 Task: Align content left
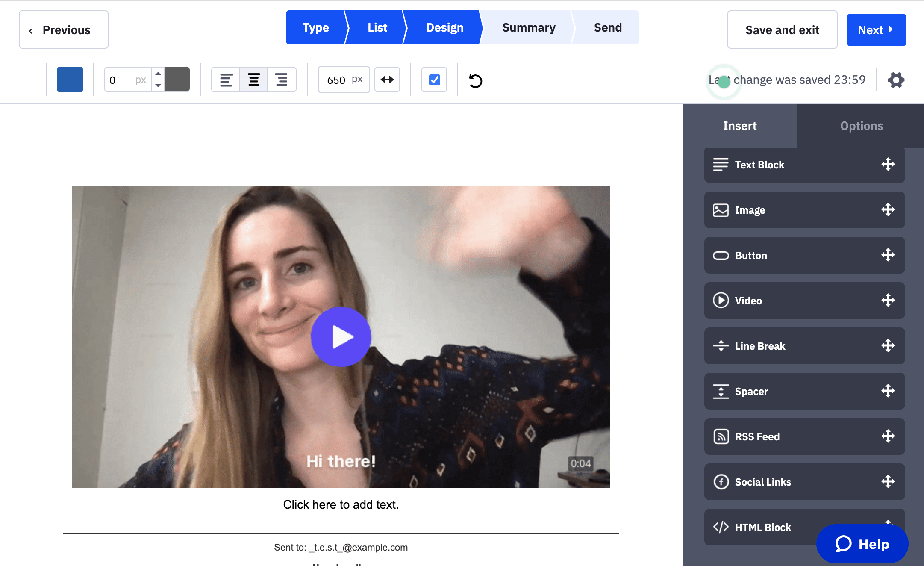[226, 80]
